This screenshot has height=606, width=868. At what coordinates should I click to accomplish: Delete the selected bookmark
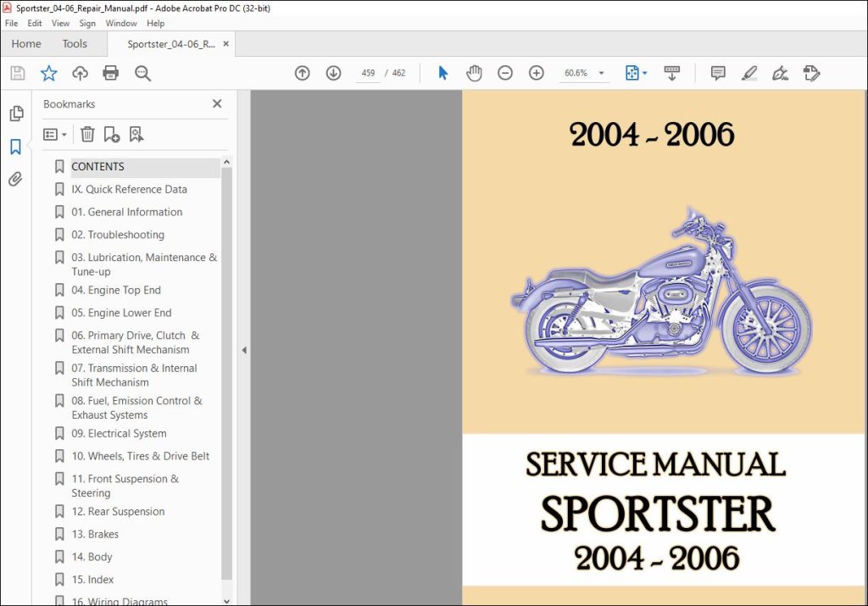87,135
